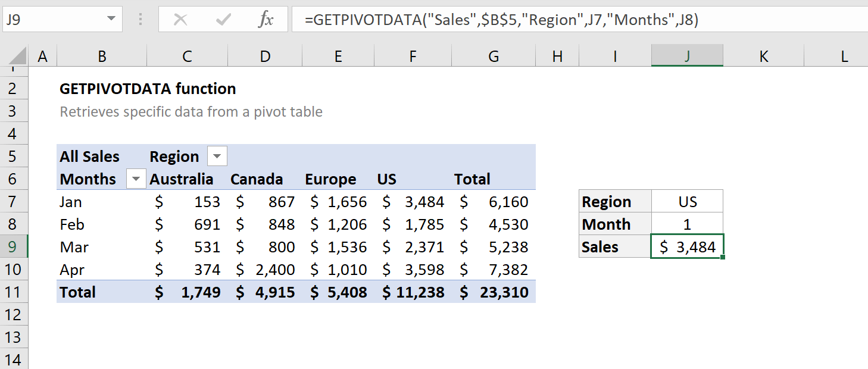Screen dimensions: 868x369
Task: Select the Sales result cell showing $3,484
Action: click(686, 246)
